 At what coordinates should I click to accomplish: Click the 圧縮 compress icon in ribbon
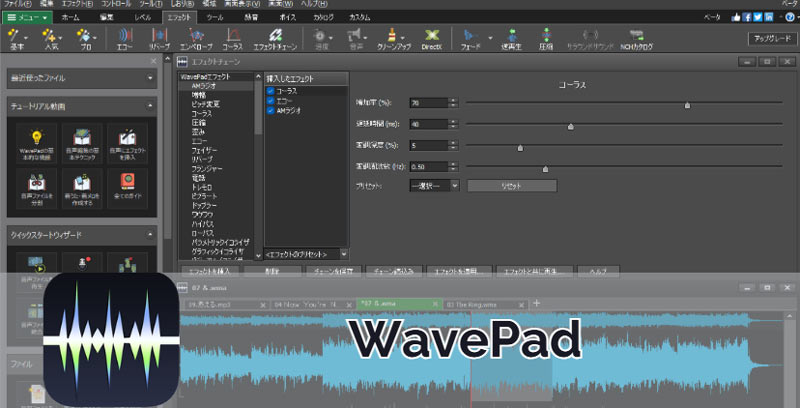546,39
